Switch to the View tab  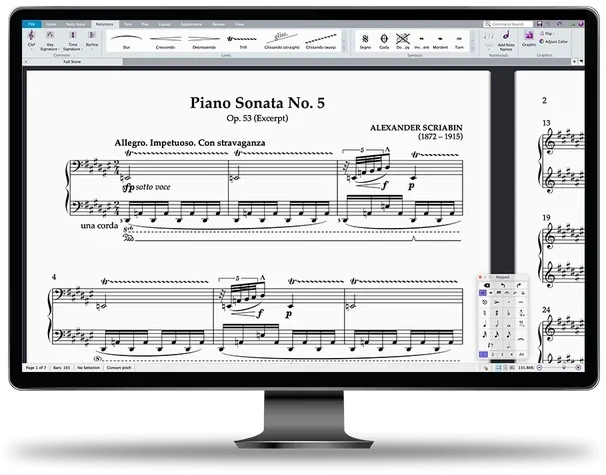pyautogui.click(x=240, y=24)
